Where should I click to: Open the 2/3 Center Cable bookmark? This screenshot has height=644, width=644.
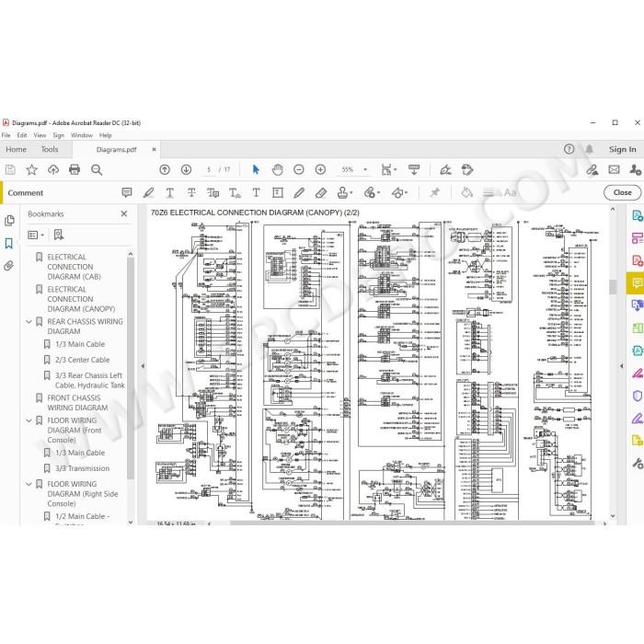tap(83, 360)
